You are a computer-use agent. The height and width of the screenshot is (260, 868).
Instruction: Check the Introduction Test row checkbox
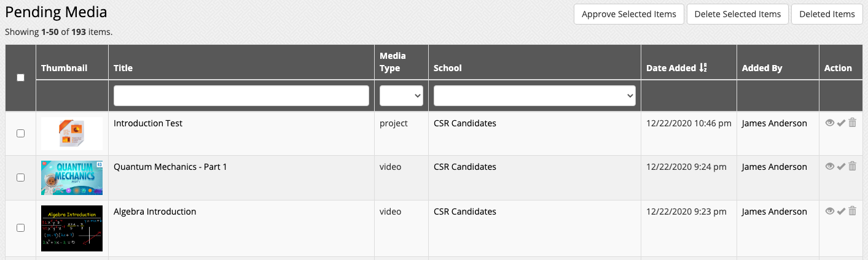tap(20, 133)
